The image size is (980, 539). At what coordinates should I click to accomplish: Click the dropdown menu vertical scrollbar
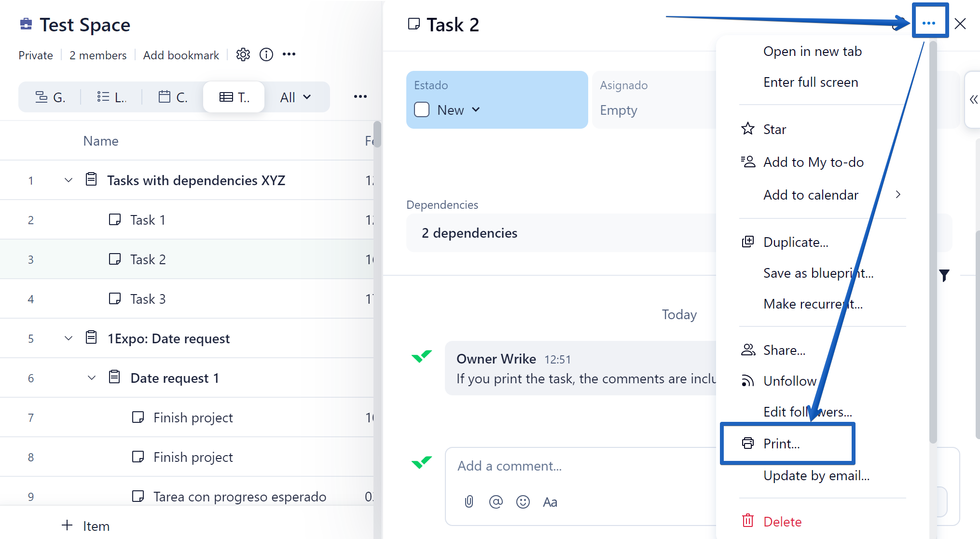pyautogui.click(x=933, y=241)
